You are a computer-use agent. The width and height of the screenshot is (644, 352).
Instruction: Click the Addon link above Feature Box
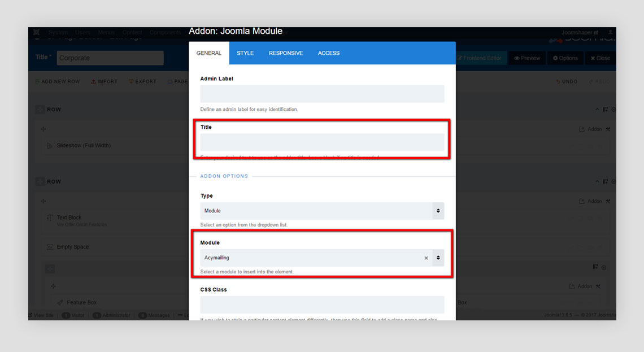tap(580, 286)
